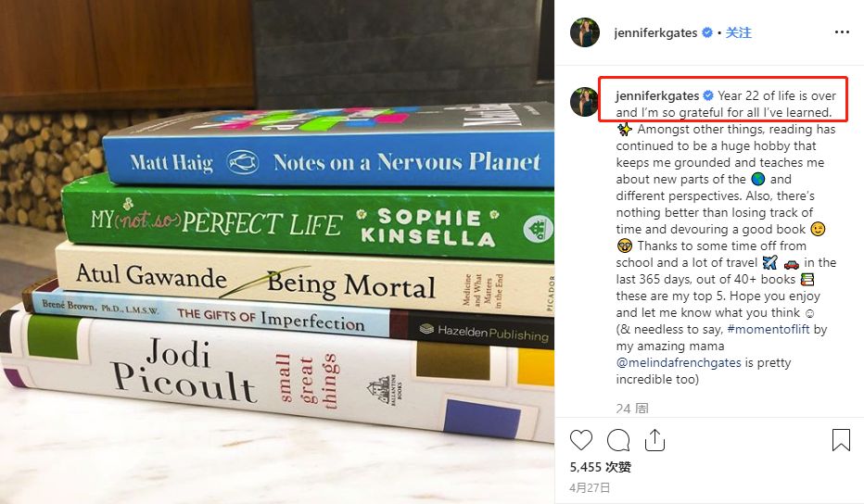Screen dimensions: 864x504
Task: Open the three-dot more options menu
Action: tap(841, 32)
